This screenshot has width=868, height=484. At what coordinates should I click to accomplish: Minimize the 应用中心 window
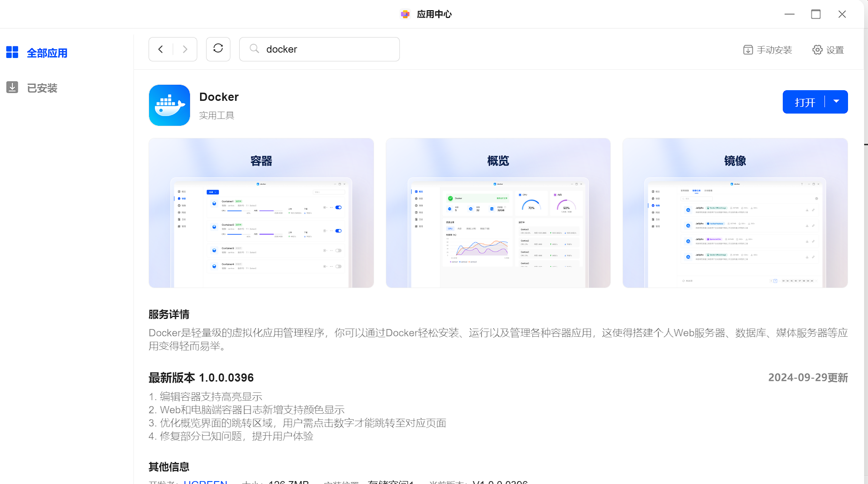(790, 14)
